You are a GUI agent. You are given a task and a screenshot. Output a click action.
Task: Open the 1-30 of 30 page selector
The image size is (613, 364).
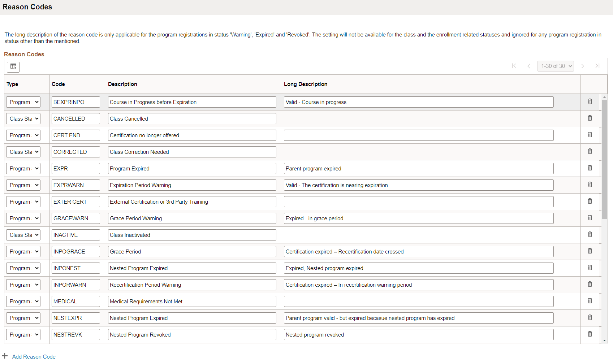pyautogui.click(x=556, y=66)
